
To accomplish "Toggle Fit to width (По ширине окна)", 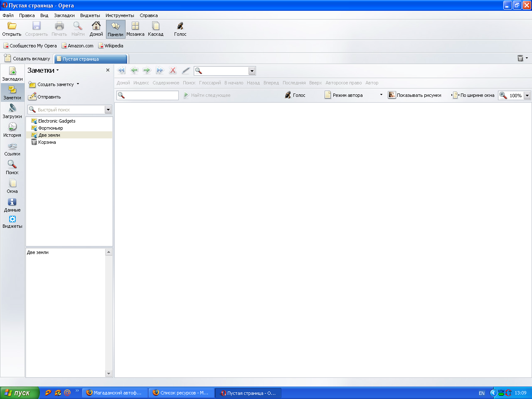I will coord(473,95).
